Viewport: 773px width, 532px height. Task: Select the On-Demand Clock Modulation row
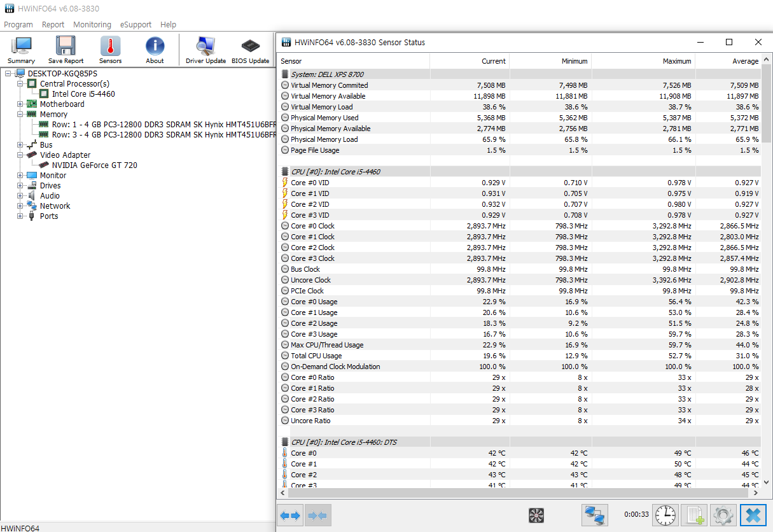(520, 367)
